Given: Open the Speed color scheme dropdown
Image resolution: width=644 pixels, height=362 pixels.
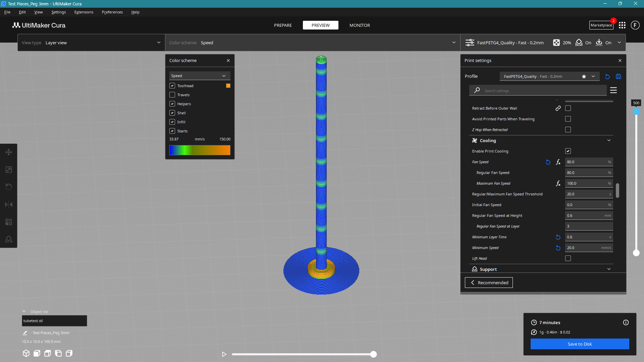Looking at the screenshot, I should click(x=199, y=75).
